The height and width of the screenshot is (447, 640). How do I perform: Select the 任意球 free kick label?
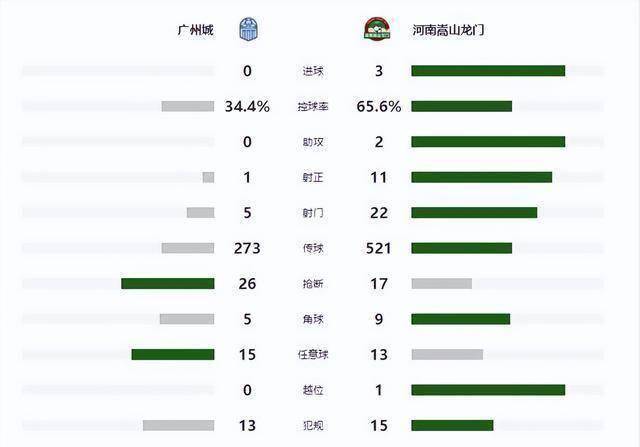tap(313, 354)
